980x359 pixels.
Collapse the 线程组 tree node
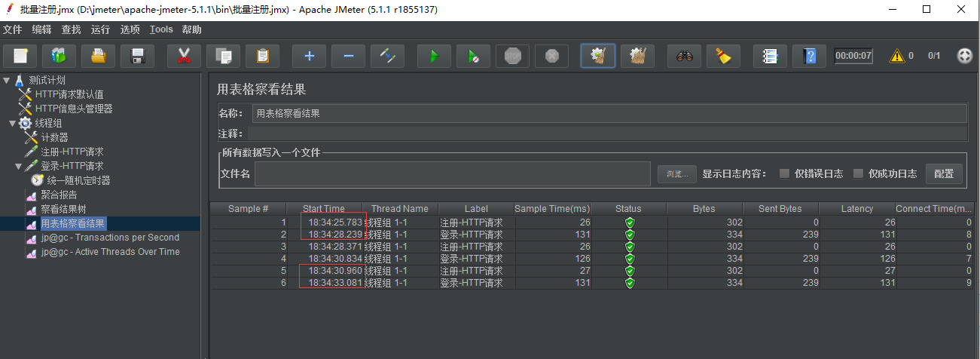coord(12,123)
